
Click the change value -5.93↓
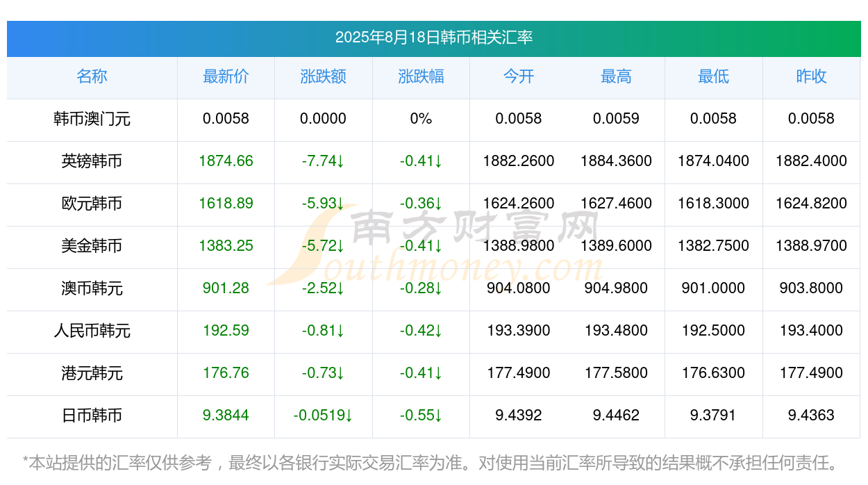[323, 204]
